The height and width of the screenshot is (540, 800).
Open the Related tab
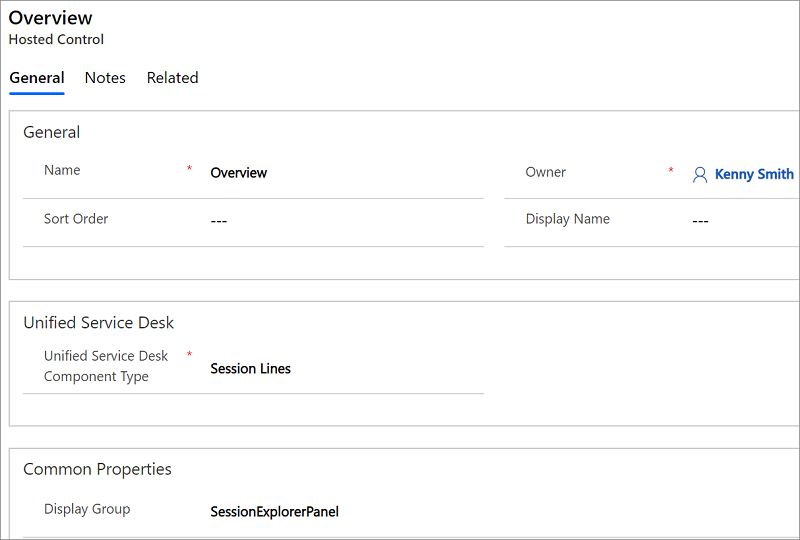(x=172, y=78)
